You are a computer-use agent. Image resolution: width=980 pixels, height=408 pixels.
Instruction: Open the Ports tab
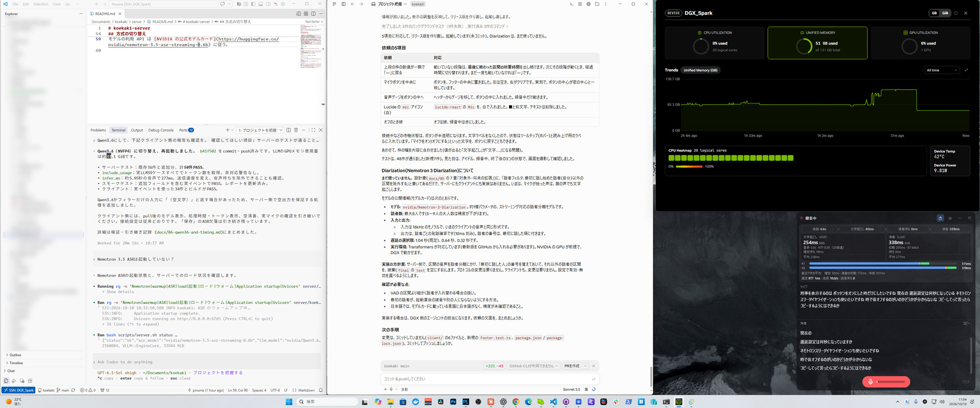tap(186, 130)
